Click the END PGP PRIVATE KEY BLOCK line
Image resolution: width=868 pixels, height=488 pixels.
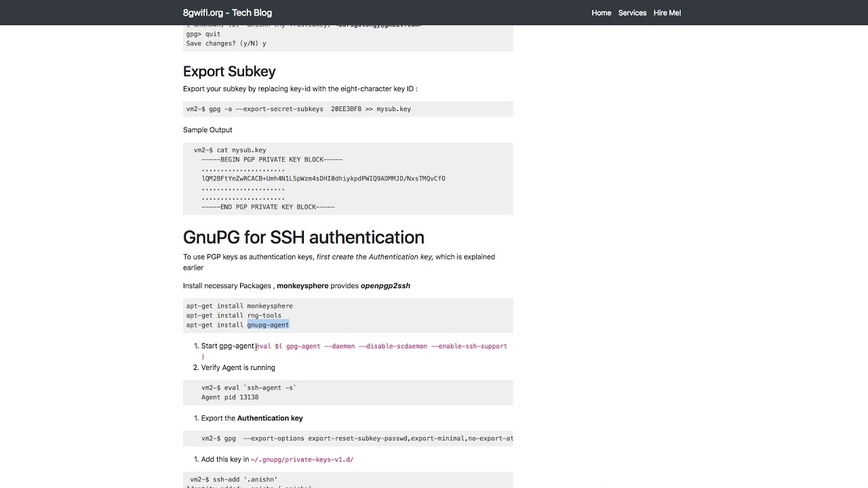click(x=268, y=207)
